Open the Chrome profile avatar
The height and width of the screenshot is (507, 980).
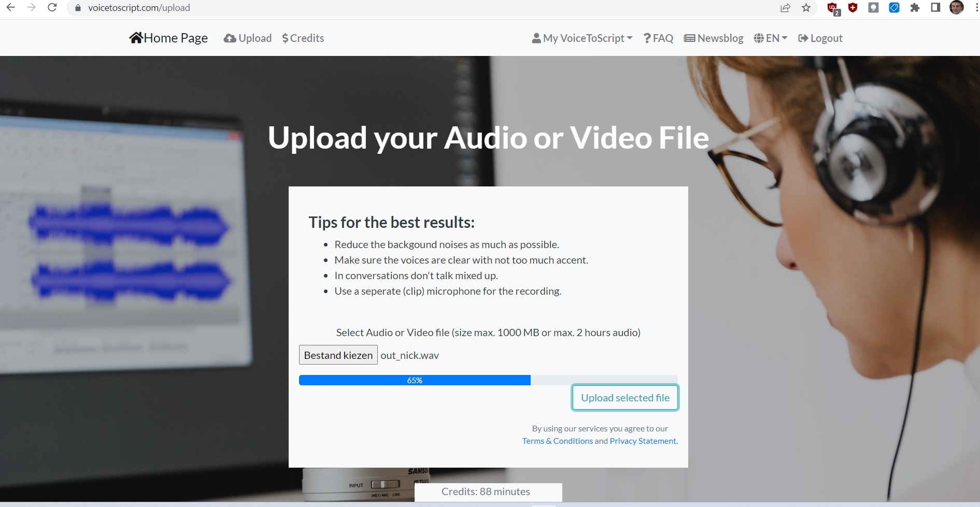pos(957,7)
